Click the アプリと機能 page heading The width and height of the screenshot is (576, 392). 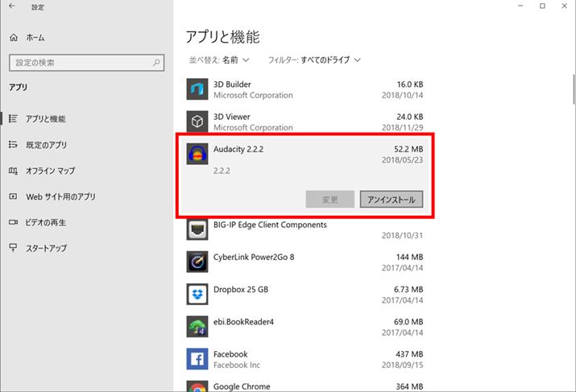(222, 37)
